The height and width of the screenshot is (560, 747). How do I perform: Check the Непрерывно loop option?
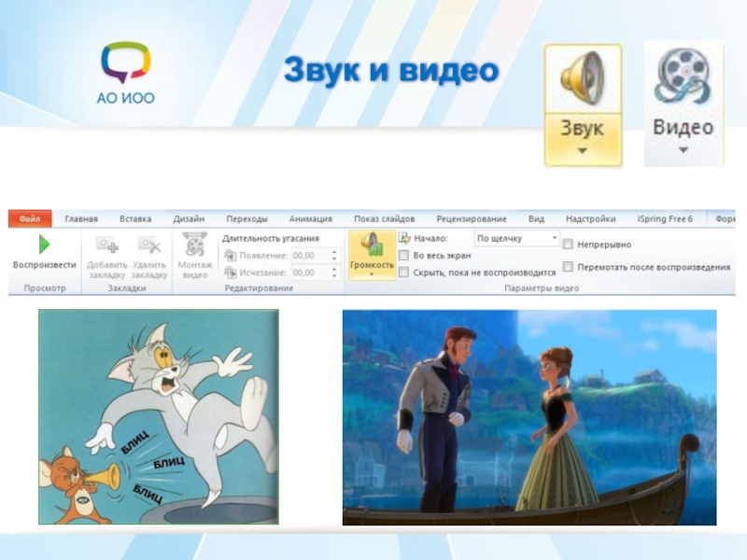tap(568, 245)
